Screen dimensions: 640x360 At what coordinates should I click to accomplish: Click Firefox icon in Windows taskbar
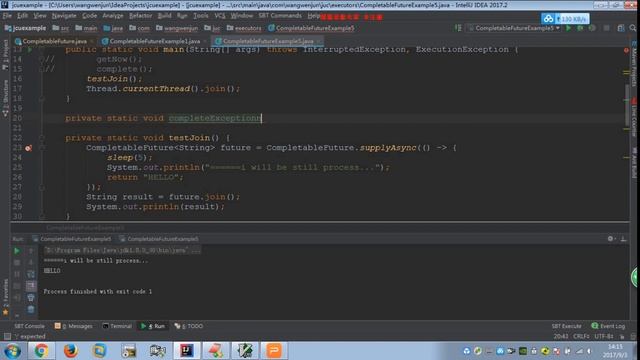(70, 350)
